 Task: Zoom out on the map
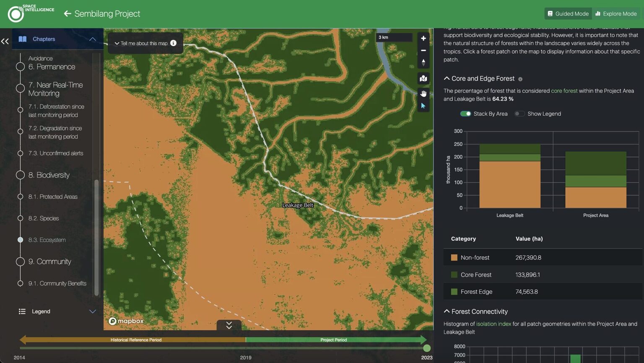tap(423, 50)
